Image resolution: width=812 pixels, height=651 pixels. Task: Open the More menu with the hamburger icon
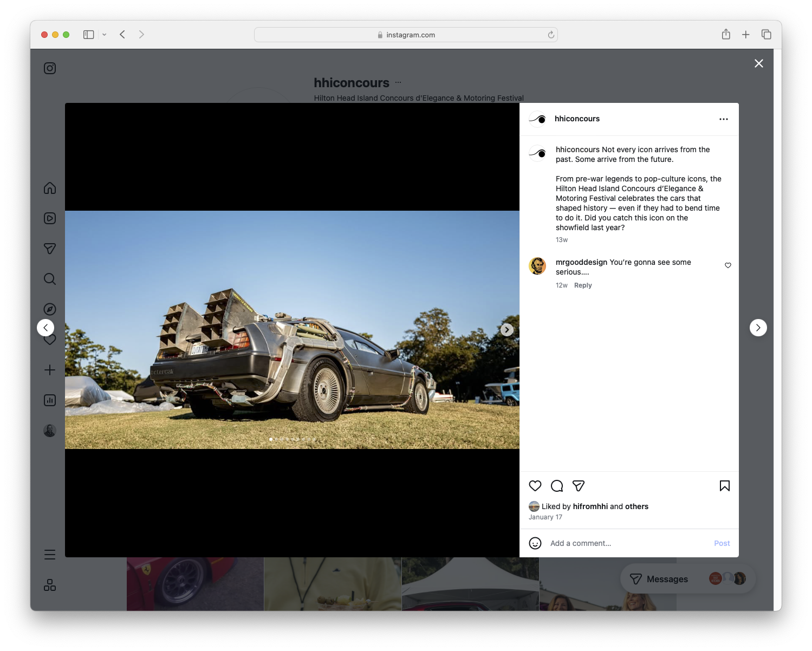click(x=50, y=554)
